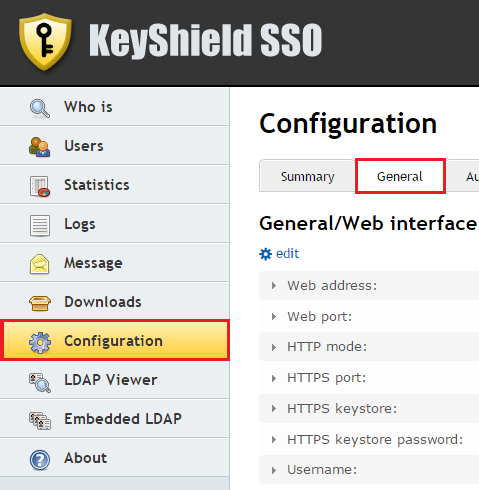Screen dimensions: 479x490
Task: Expand the Web port row arrow
Action: tap(274, 316)
